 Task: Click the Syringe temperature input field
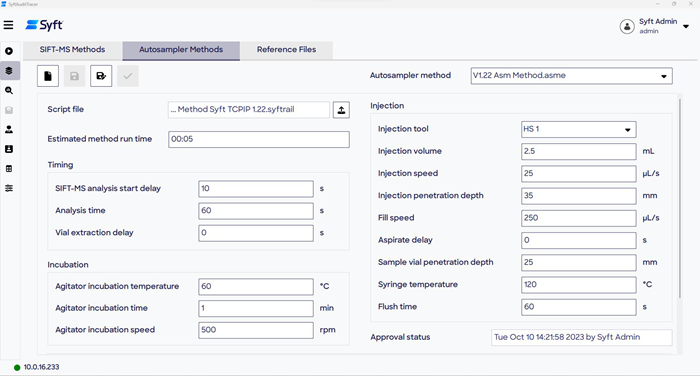point(579,285)
